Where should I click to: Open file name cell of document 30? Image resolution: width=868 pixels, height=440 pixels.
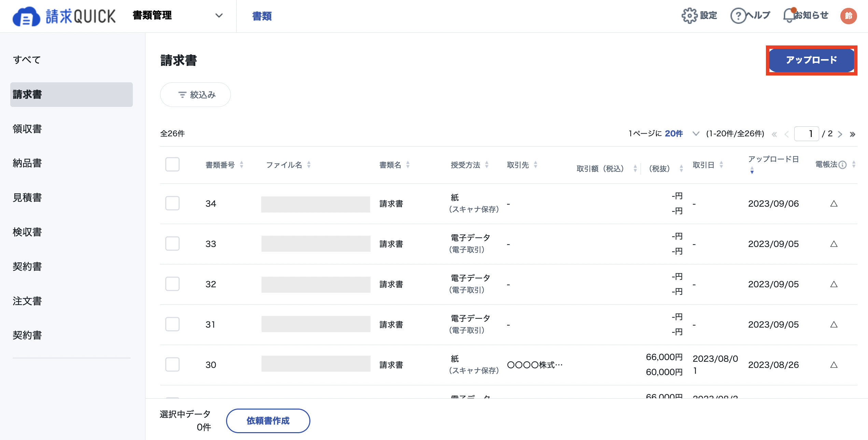pyautogui.click(x=316, y=363)
